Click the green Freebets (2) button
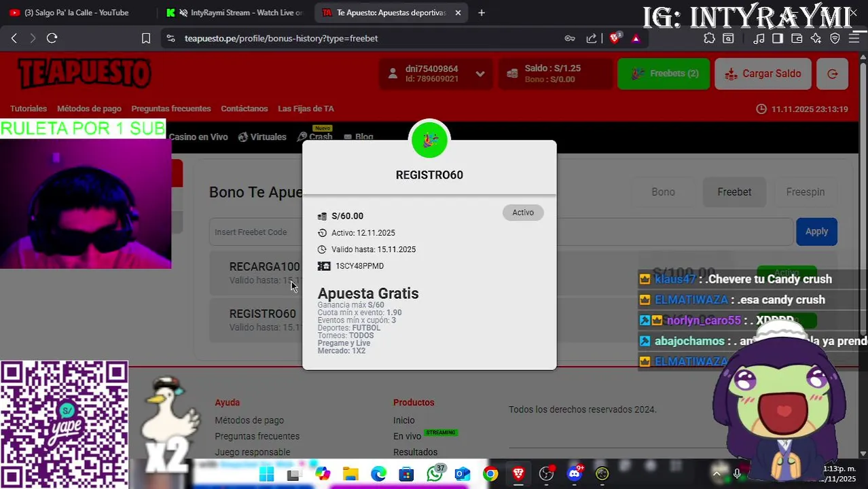This screenshot has height=489, width=868. point(664,74)
